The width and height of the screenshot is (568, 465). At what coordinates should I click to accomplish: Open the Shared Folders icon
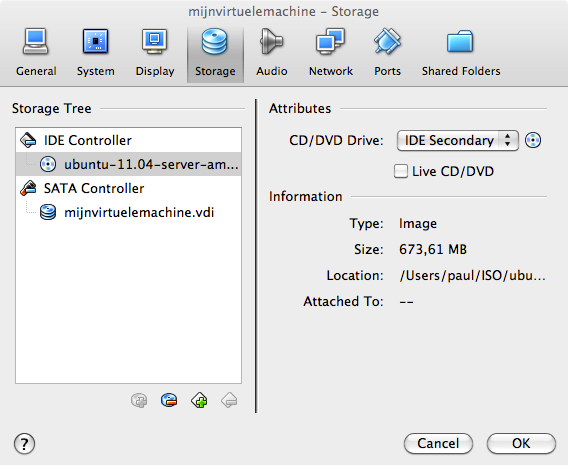pos(460,42)
